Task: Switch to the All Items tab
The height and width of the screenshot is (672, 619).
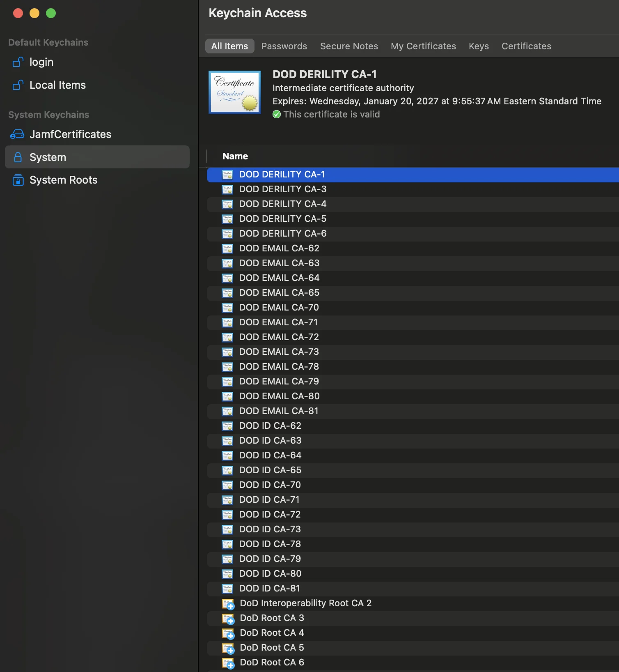Action: point(229,46)
